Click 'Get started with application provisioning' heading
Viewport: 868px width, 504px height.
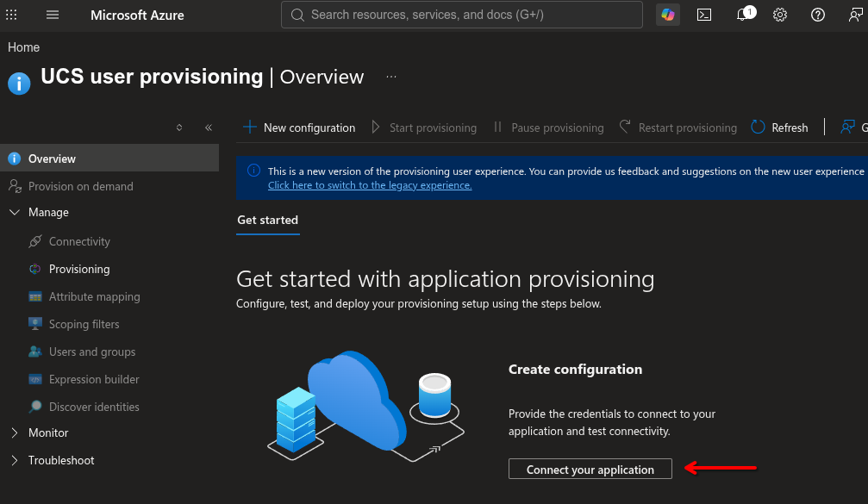445,279
